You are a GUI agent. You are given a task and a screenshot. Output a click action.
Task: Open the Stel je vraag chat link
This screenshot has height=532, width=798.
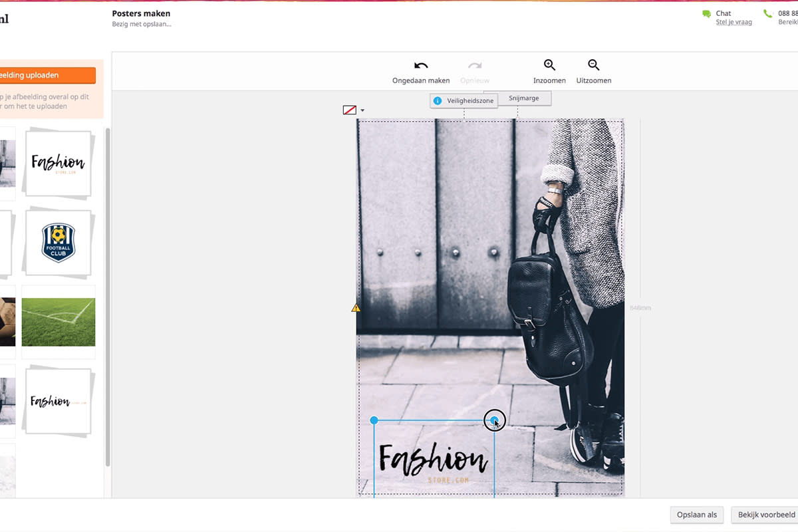[733, 21]
